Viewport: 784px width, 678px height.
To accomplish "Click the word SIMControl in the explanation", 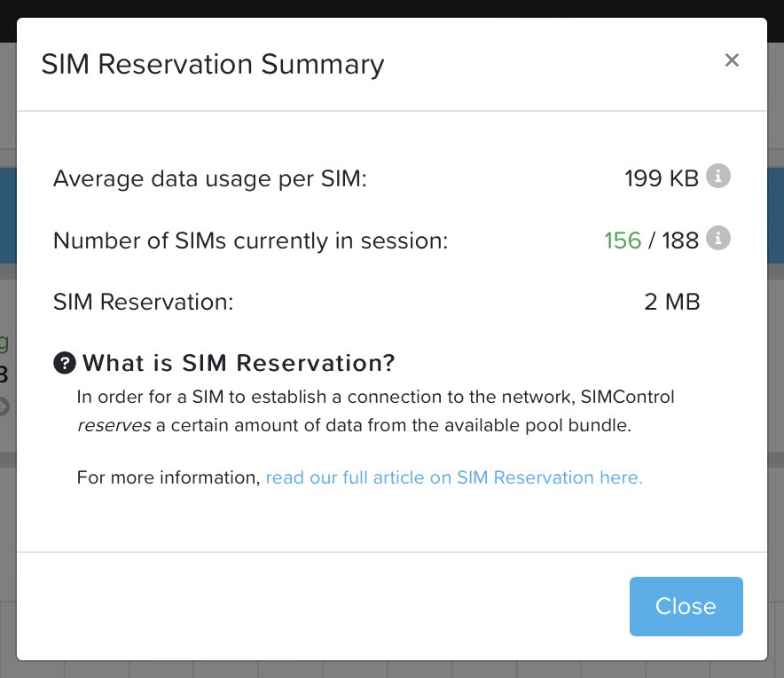I will [x=628, y=396].
